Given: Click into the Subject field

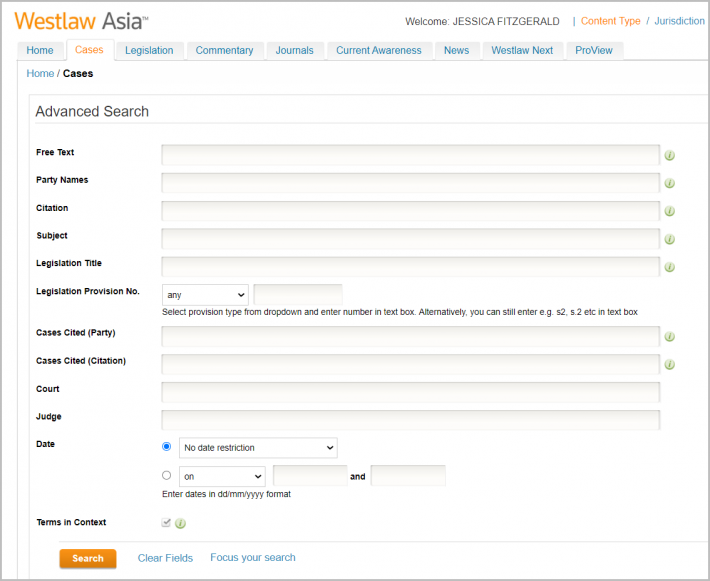Looking at the screenshot, I should 411,239.
